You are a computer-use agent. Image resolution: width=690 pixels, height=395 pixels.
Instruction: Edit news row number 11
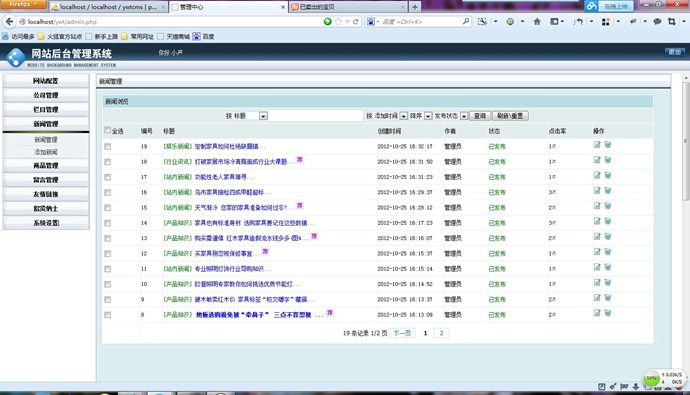click(x=597, y=267)
